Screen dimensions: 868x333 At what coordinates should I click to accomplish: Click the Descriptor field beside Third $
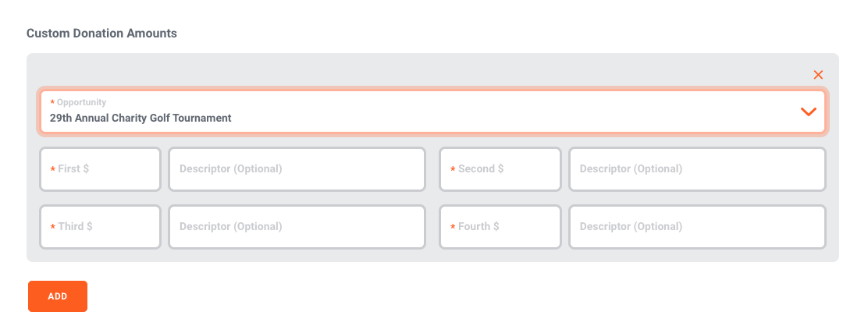(x=297, y=227)
